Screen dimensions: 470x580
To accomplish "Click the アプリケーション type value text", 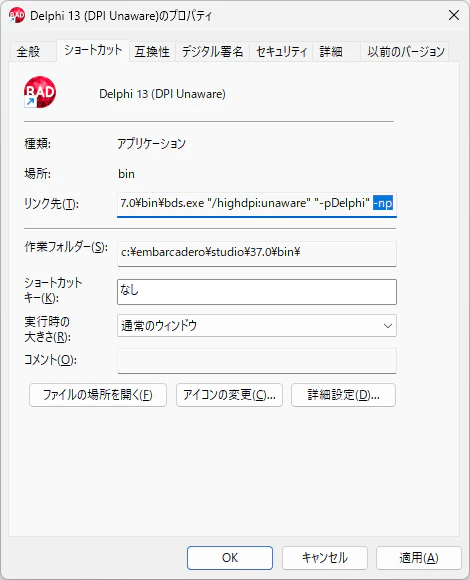I will click(x=152, y=144).
